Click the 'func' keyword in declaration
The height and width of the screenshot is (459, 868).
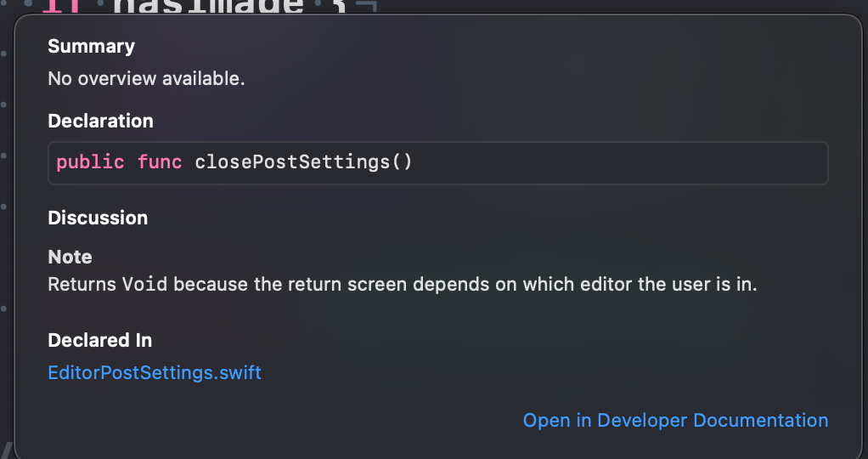point(160,161)
